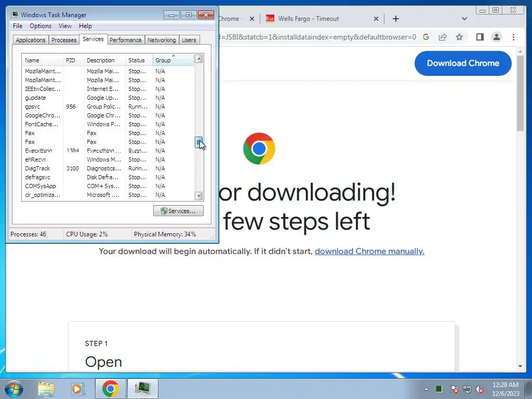
Task: Click the Task Manager title bar icon
Action: [x=14, y=15]
